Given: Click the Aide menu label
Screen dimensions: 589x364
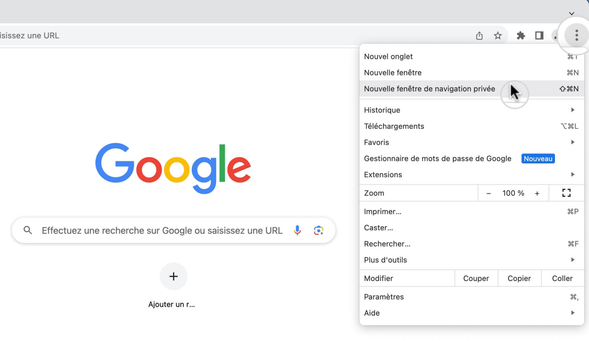Looking at the screenshot, I should (372, 313).
